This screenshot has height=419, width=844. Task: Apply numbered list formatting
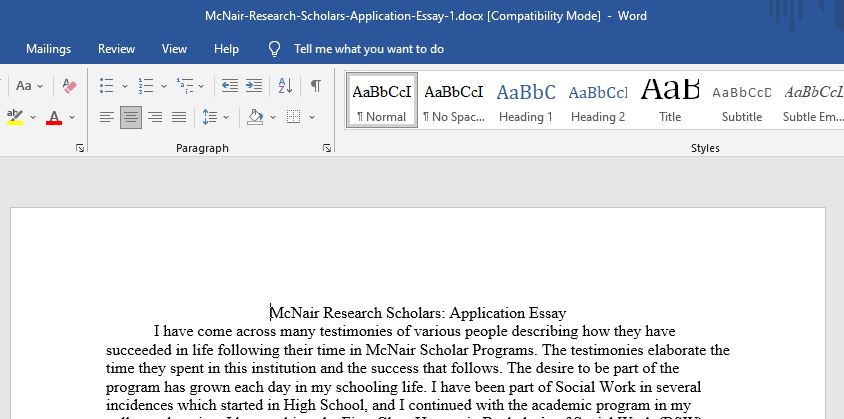tap(146, 86)
